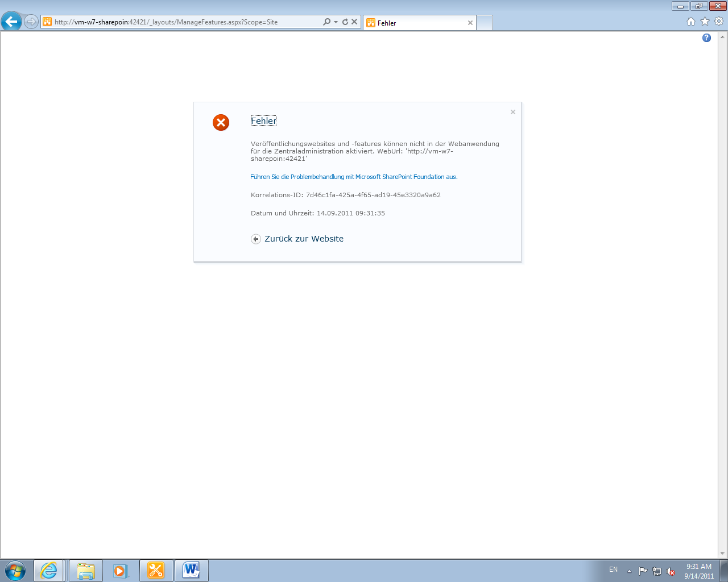This screenshot has height=582, width=728.
Task: Show hidden tray icons arrow
Action: (629, 571)
